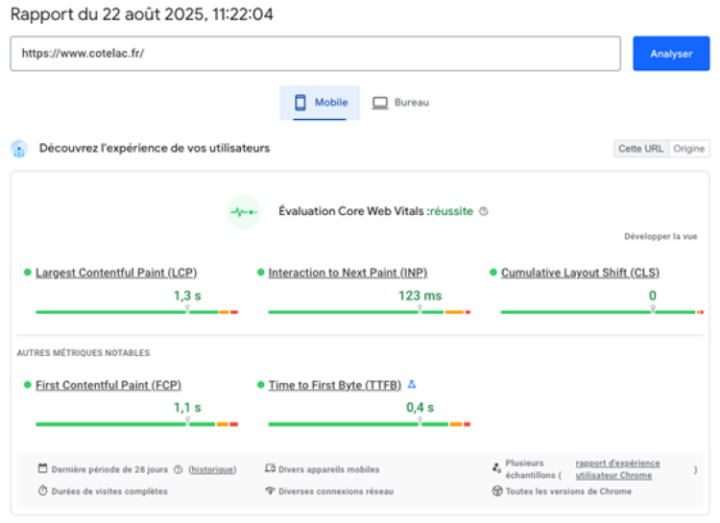
Task: Click the help icon after 28 jours
Action: (x=178, y=469)
